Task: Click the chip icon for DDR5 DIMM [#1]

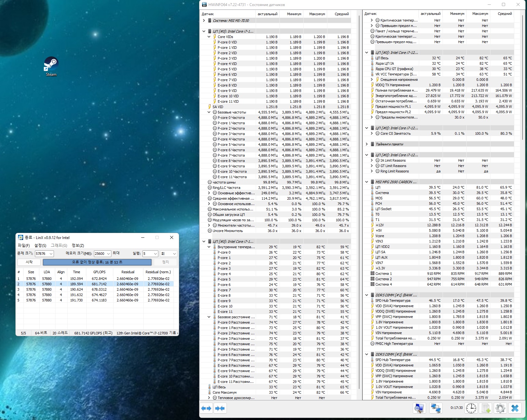Action: coord(372,295)
